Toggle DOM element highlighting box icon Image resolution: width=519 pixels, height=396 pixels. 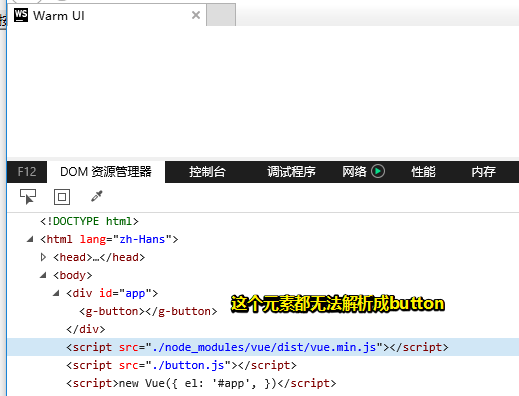click(62, 197)
